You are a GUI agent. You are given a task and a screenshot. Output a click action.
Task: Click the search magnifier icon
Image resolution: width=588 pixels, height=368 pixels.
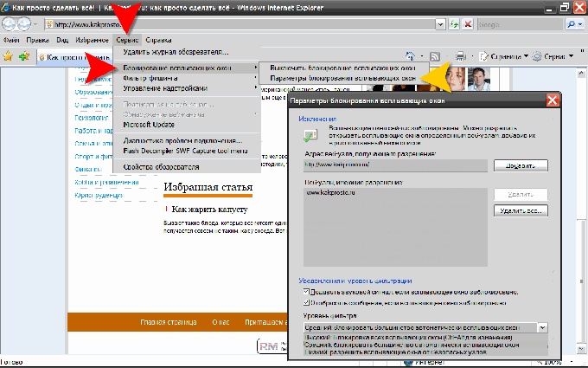coord(571,24)
